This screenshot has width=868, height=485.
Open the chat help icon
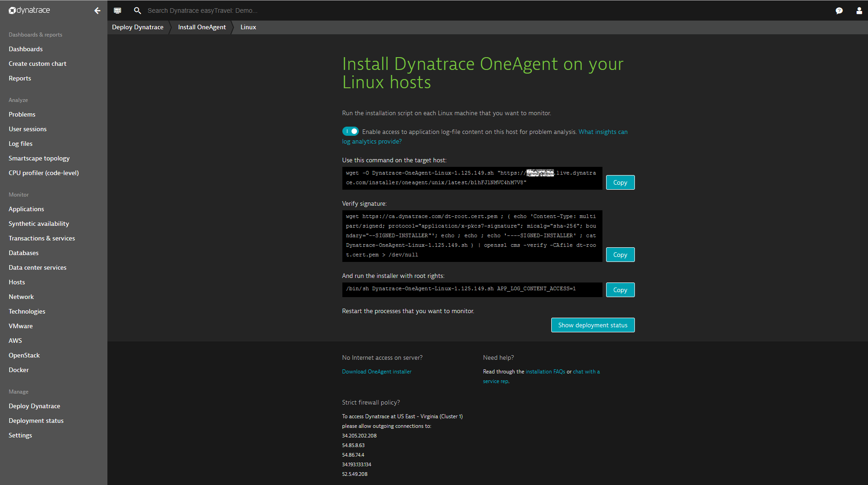point(839,11)
